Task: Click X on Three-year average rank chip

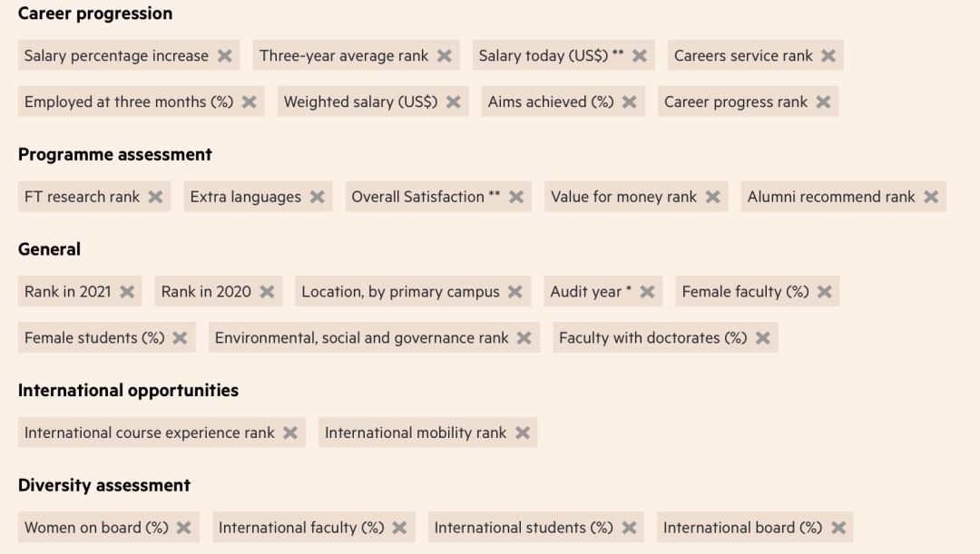Action: click(x=444, y=55)
